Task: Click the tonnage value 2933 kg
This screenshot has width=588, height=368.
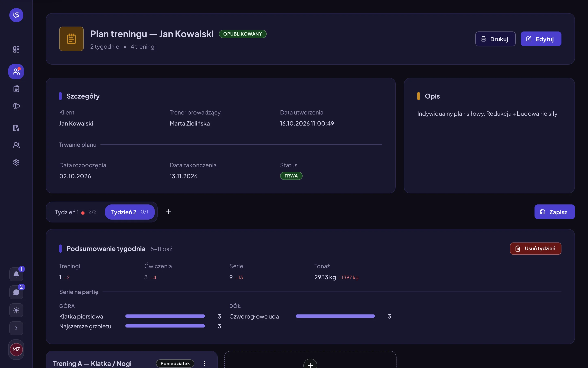Action: click(x=325, y=277)
